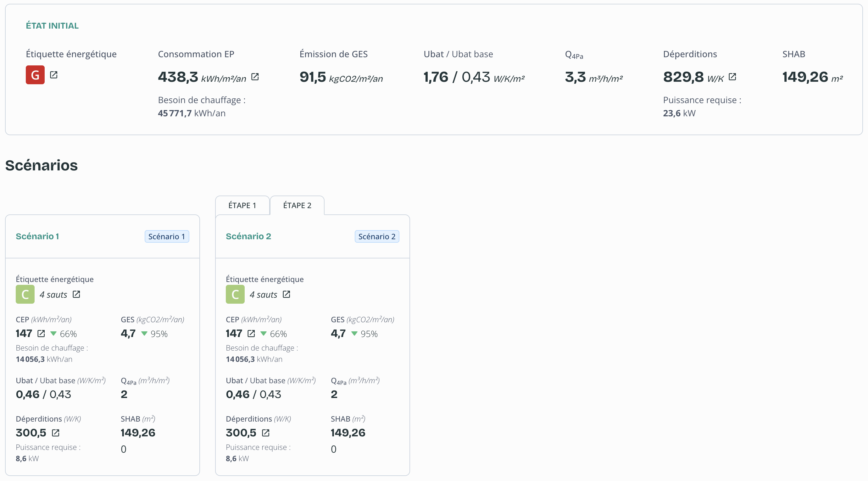Click the blue Scénario 2 badge

pyautogui.click(x=377, y=236)
